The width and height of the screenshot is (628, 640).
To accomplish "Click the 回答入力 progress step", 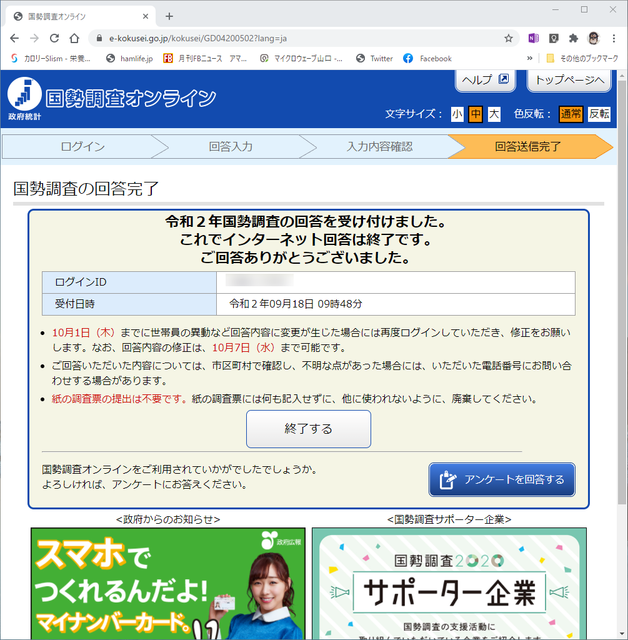I will (231, 147).
